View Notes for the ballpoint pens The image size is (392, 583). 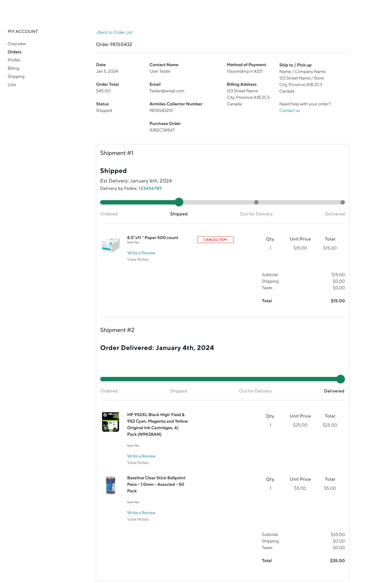138,519
